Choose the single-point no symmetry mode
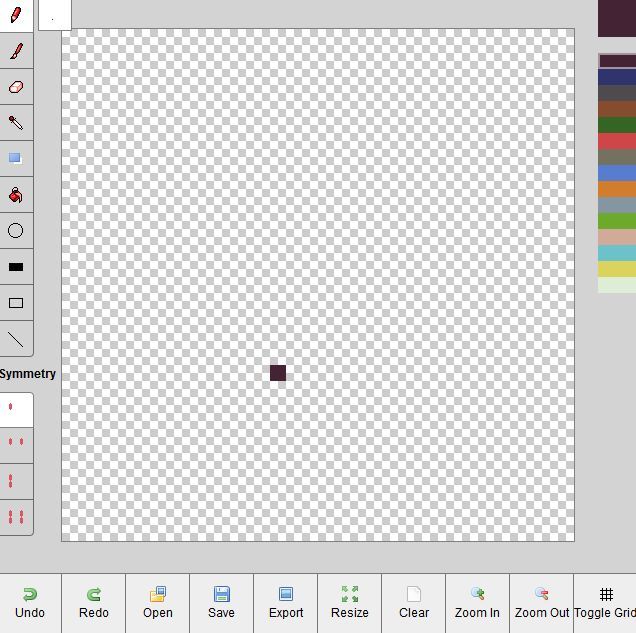The width and height of the screenshot is (636, 633). click(16, 410)
